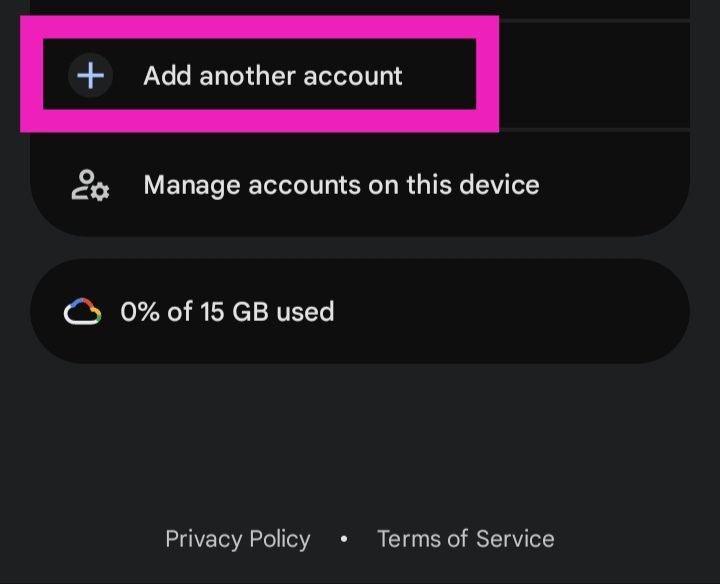
Task: Click the pink highlighted Add account row
Action: click(x=260, y=75)
